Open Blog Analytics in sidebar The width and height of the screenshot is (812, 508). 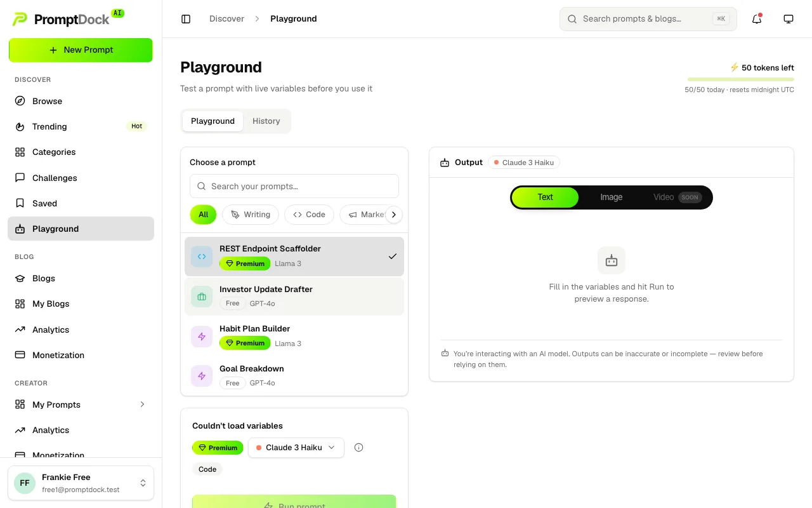tap(81, 330)
